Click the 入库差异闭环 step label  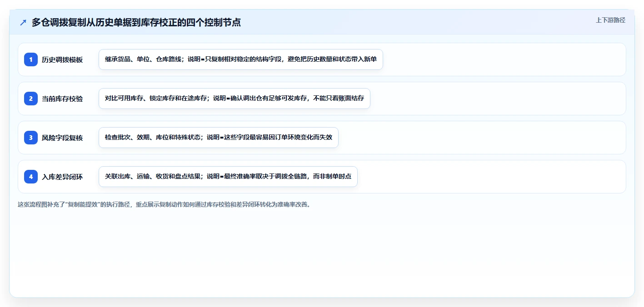pyautogui.click(x=62, y=177)
